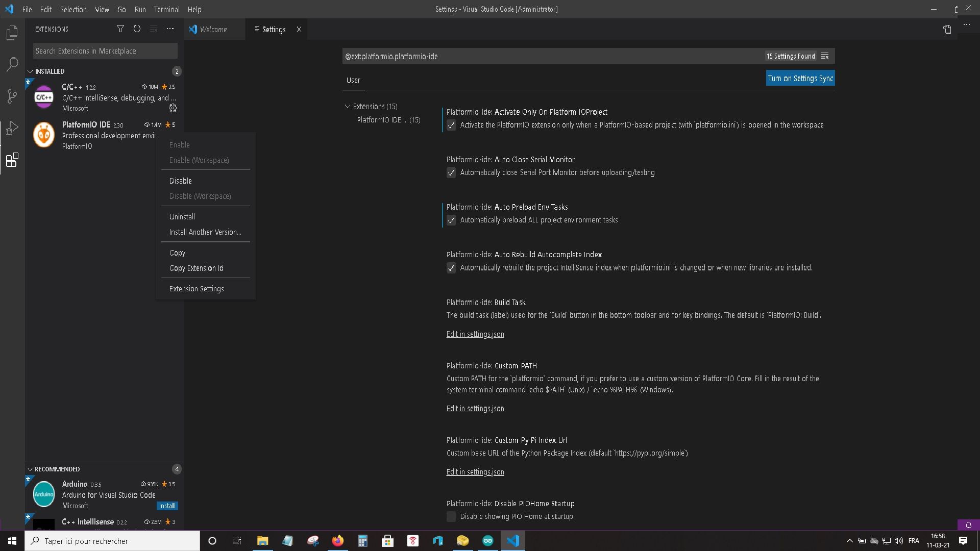Image resolution: width=980 pixels, height=551 pixels.
Task: Open the Terminal menu
Action: pos(166,9)
